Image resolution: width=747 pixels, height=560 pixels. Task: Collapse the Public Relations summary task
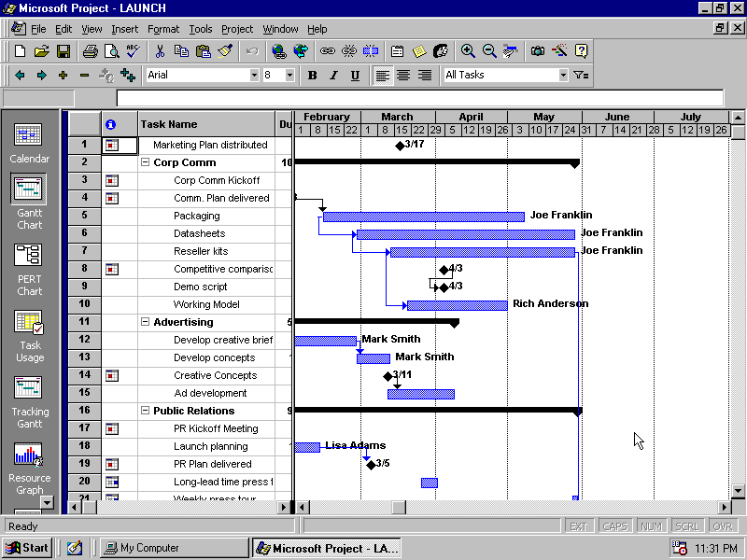pos(146,411)
